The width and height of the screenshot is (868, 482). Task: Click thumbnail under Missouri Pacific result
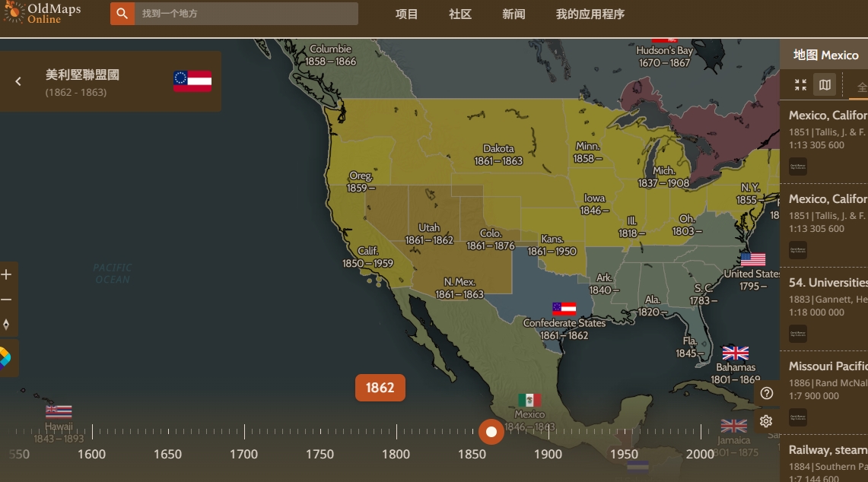tap(798, 417)
